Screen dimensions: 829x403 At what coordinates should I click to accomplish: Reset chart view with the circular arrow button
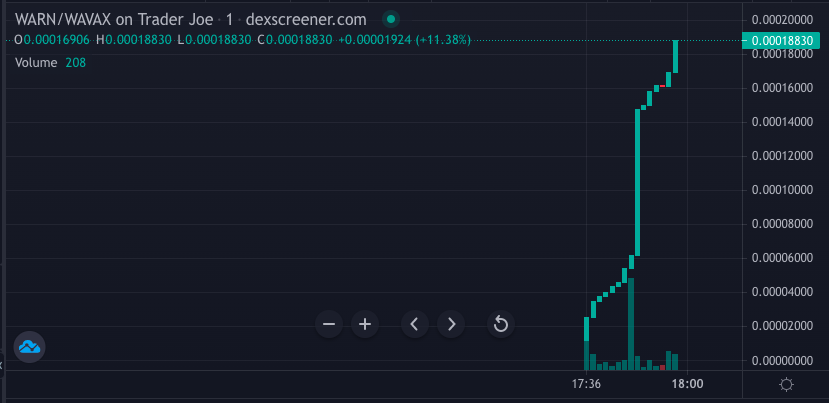point(501,324)
